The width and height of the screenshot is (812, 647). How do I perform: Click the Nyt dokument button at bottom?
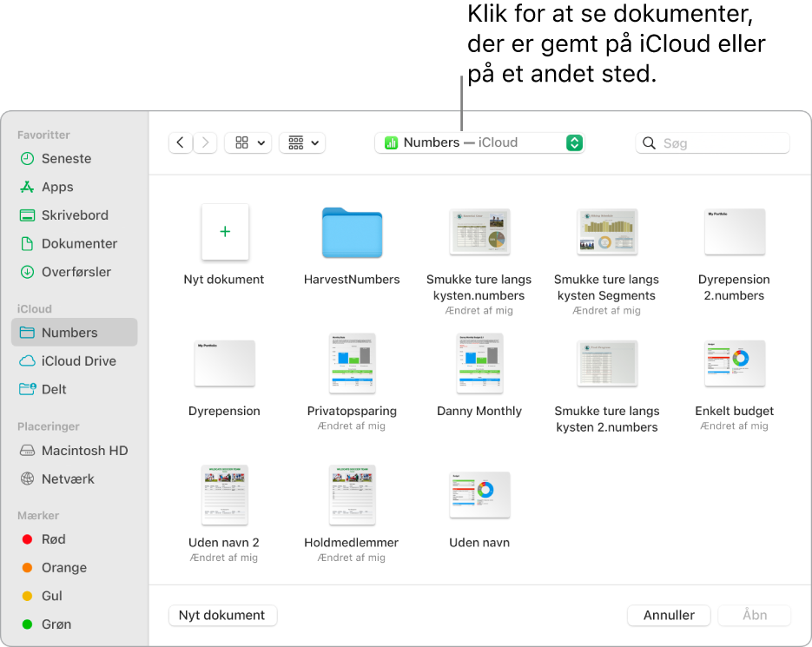[x=222, y=616]
